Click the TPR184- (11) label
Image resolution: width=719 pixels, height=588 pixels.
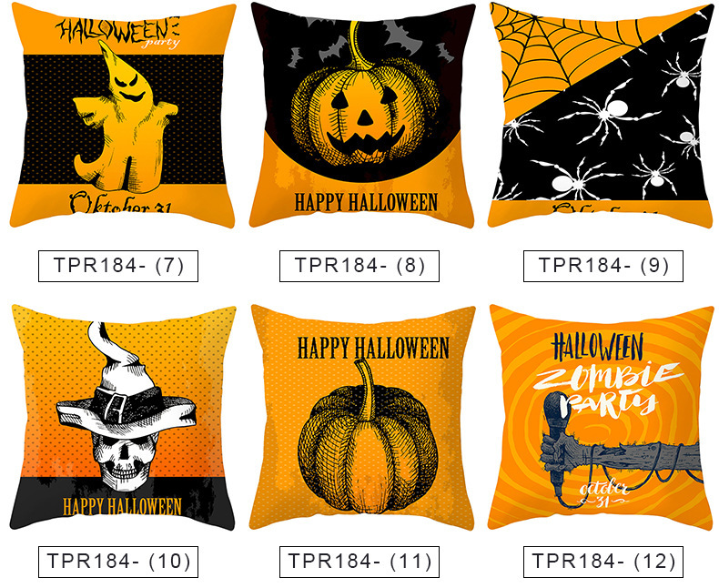click(359, 562)
